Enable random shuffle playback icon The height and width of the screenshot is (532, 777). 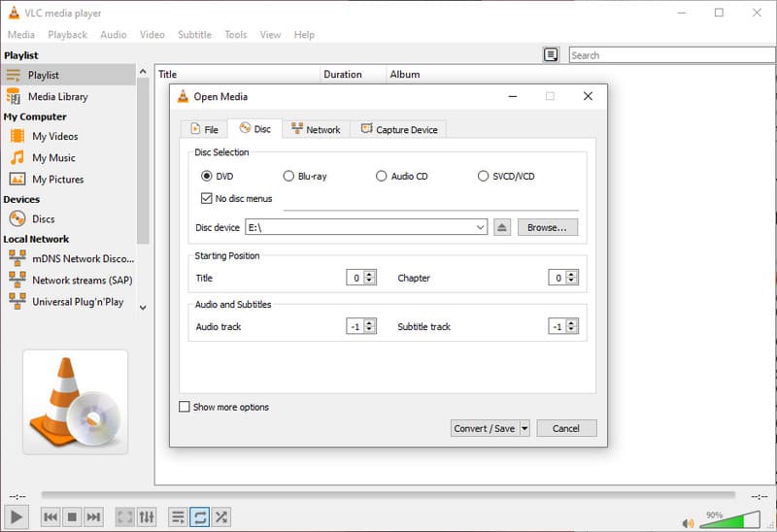pos(220,517)
